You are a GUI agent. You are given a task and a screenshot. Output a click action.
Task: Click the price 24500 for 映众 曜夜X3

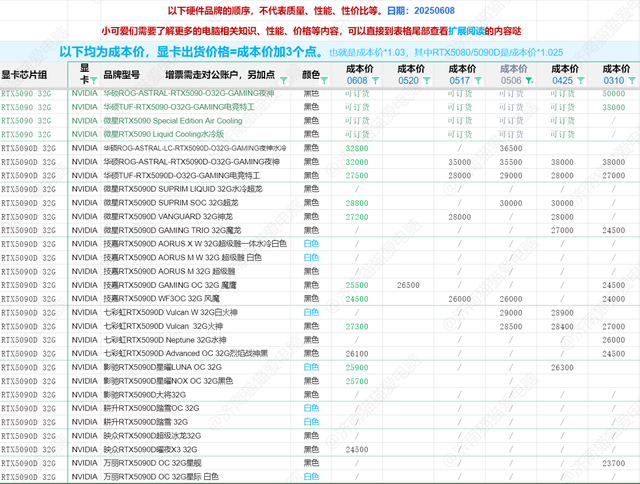click(357, 449)
